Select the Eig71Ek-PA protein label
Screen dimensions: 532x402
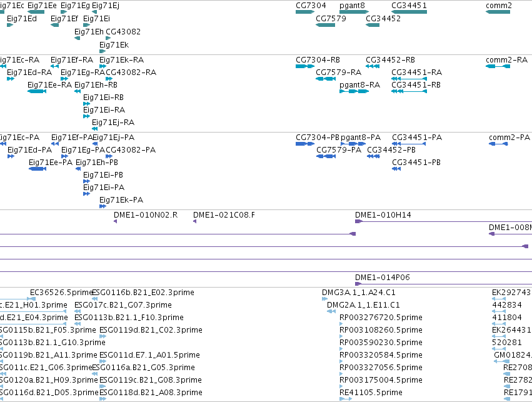coord(121,200)
